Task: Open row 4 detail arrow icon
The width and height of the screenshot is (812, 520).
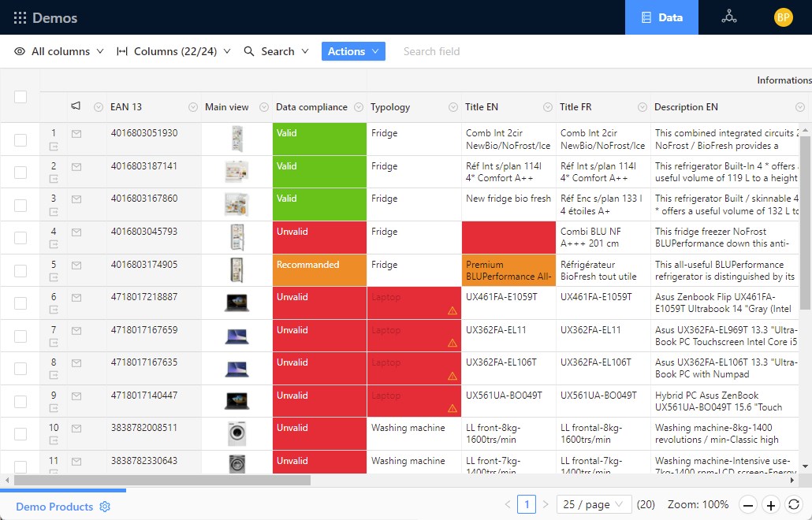Action: point(54,244)
